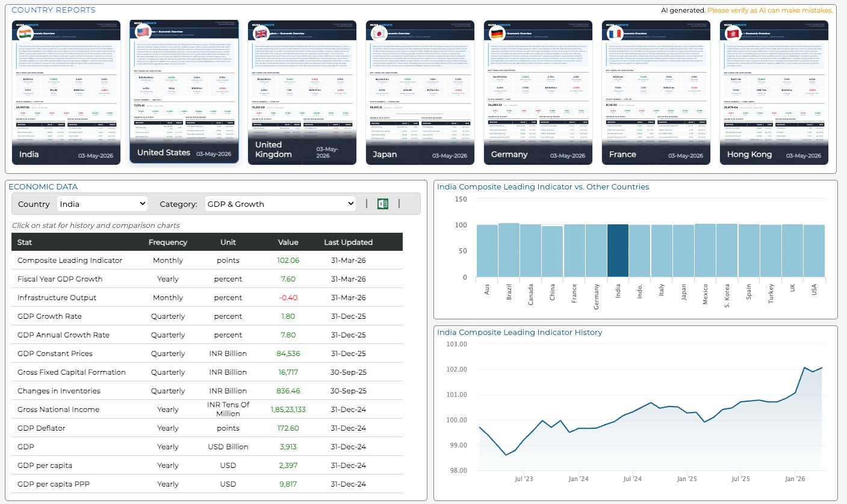This screenshot has width=847, height=504.
Task: Click the value 102.06 in the table
Action: pos(288,260)
